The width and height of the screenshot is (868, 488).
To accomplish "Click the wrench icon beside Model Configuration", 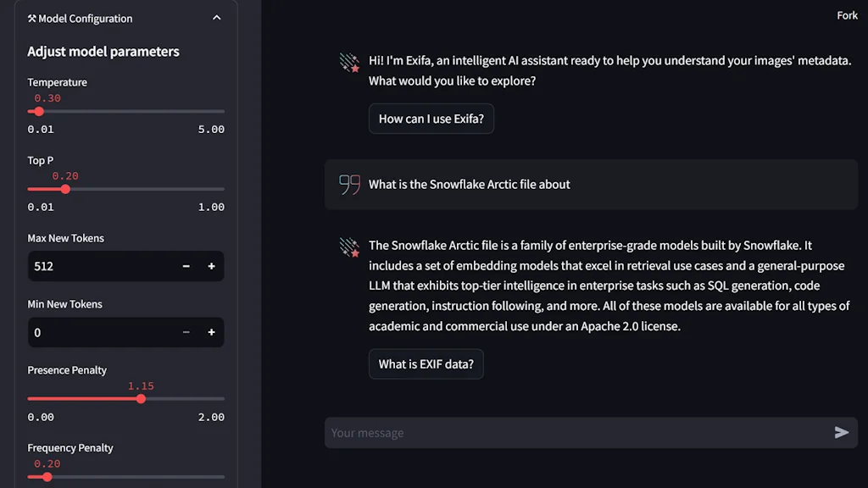I will [34, 18].
